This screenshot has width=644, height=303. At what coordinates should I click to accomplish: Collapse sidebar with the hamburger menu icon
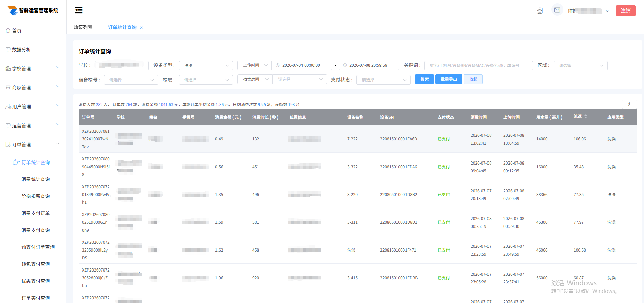pos(79,10)
